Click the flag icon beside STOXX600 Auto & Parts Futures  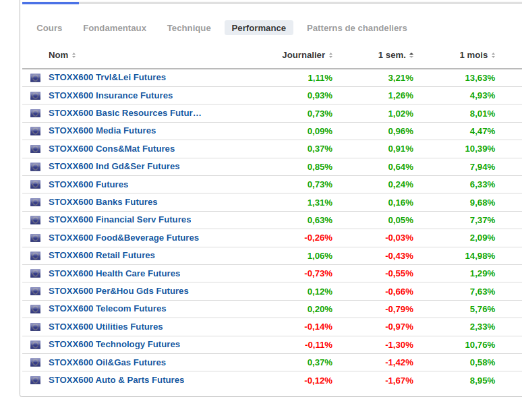[35, 380]
